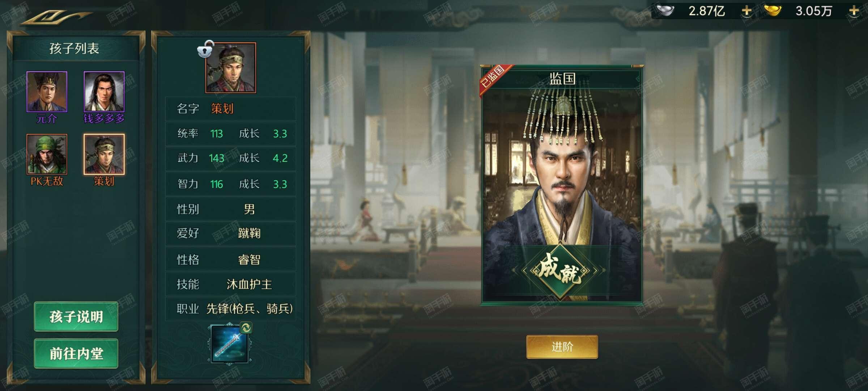
Task: Click the gold ingot currency icon
Action: pyautogui.click(x=773, y=11)
